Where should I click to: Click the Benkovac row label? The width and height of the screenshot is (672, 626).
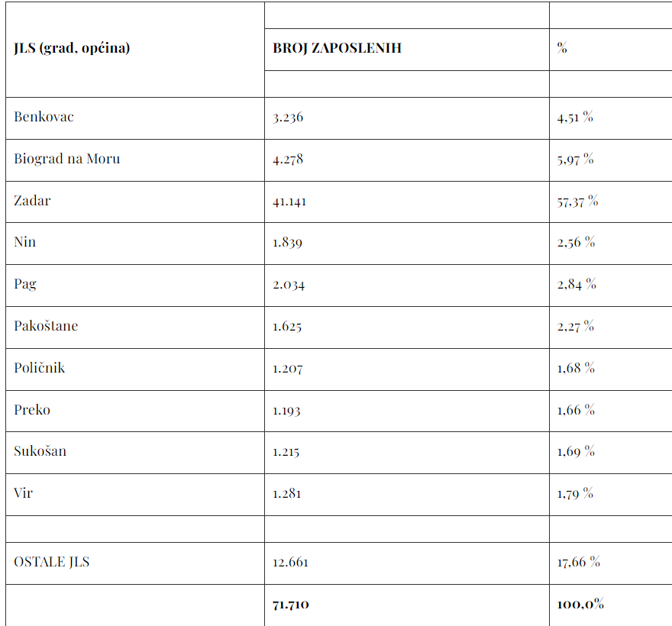(x=44, y=117)
